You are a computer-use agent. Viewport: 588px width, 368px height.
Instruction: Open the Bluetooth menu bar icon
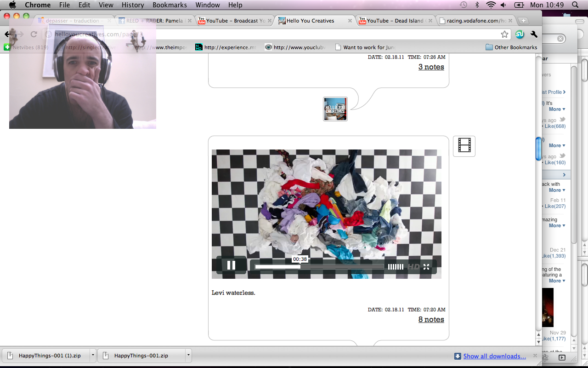[x=477, y=5]
